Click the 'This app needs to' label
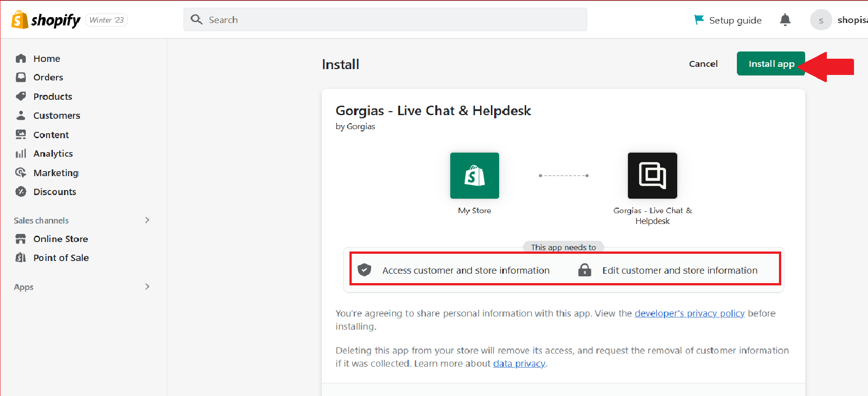The image size is (868, 396). pyautogui.click(x=563, y=247)
